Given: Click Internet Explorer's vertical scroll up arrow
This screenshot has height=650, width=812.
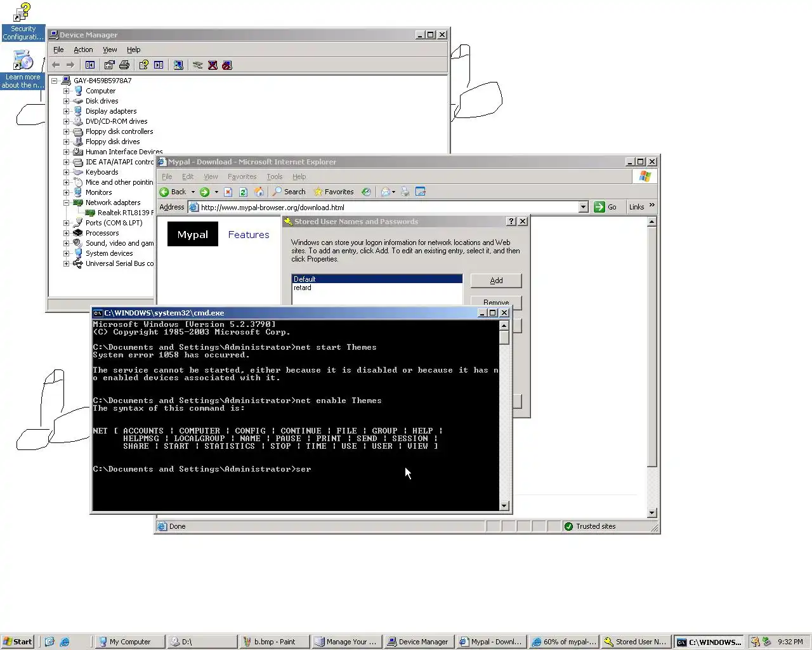Looking at the screenshot, I should 652,222.
